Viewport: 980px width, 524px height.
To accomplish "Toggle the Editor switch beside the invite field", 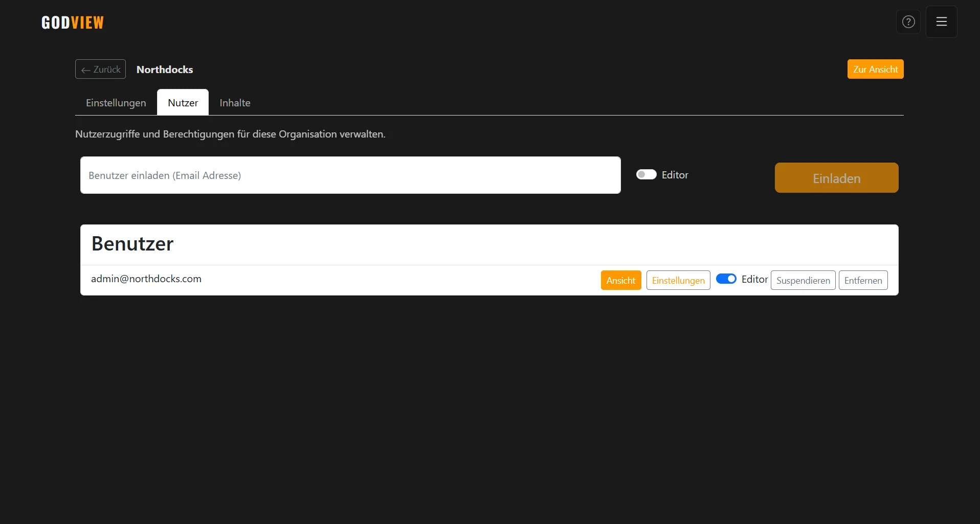I will point(645,174).
